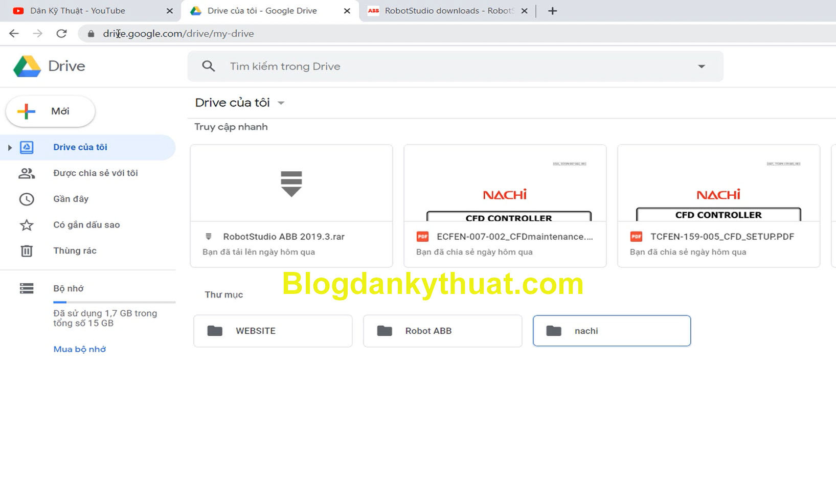Expand the Drive của tôi tree arrow
Screen dimensions: 836x504
(x=9, y=148)
